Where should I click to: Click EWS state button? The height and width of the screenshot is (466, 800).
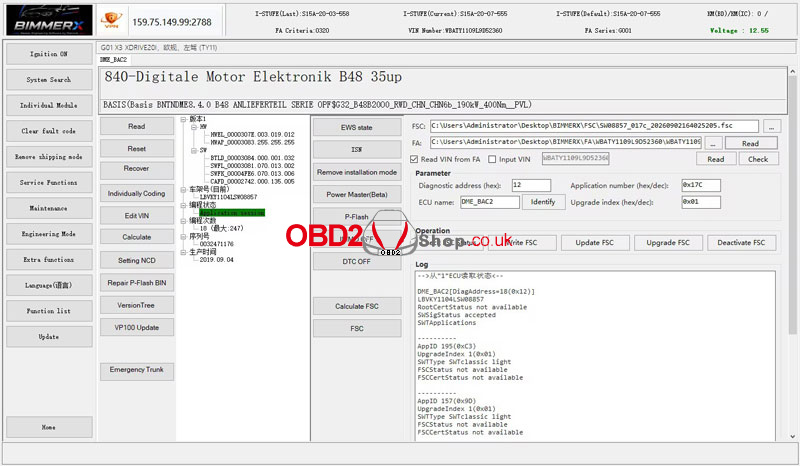[357, 127]
